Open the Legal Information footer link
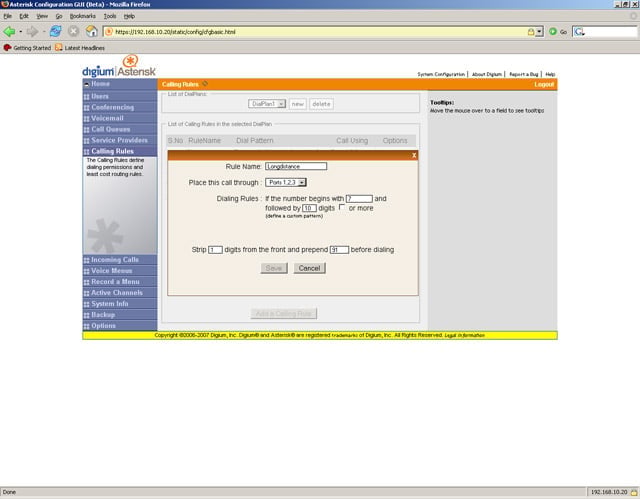The image size is (640, 499). [x=464, y=335]
